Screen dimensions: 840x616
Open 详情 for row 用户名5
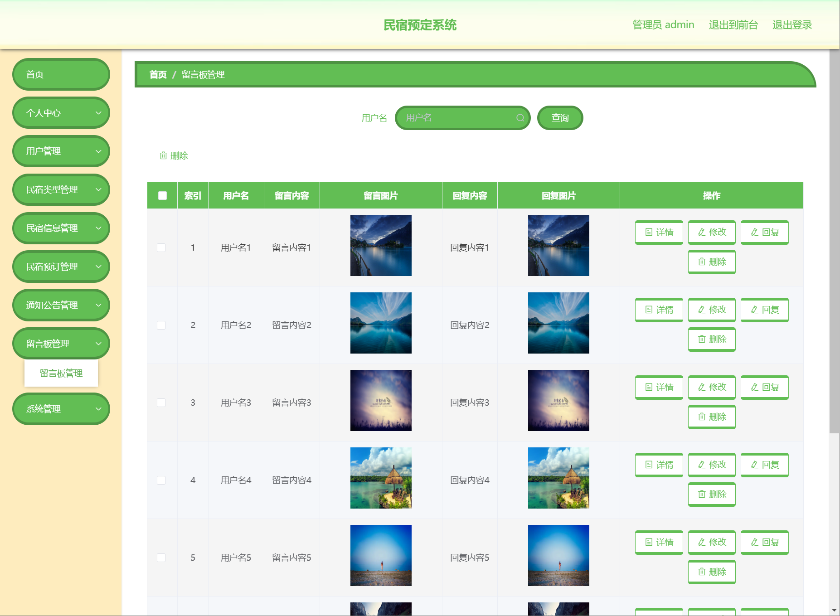point(659,542)
